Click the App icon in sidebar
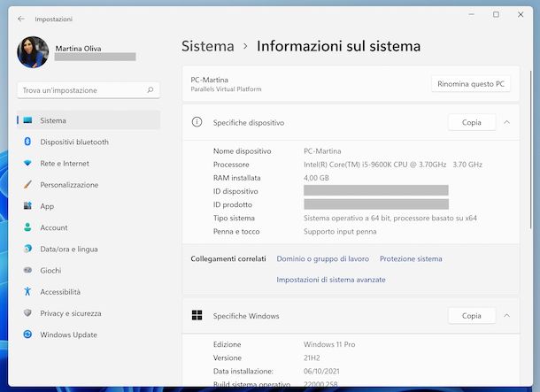Image resolution: width=540 pixels, height=392 pixels. [x=27, y=206]
